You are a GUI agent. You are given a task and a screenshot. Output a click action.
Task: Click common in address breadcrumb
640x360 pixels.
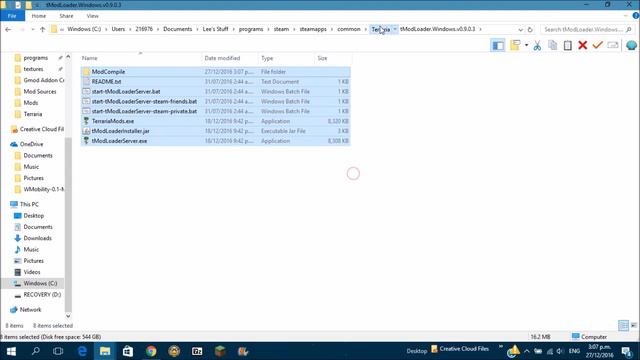tap(349, 29)
